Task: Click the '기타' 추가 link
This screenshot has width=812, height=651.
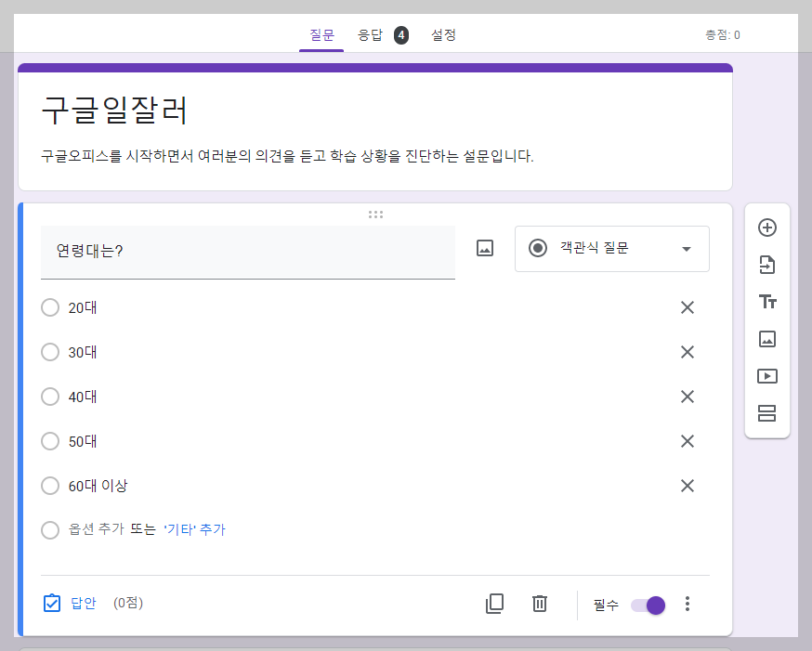Action: (194, 529)
